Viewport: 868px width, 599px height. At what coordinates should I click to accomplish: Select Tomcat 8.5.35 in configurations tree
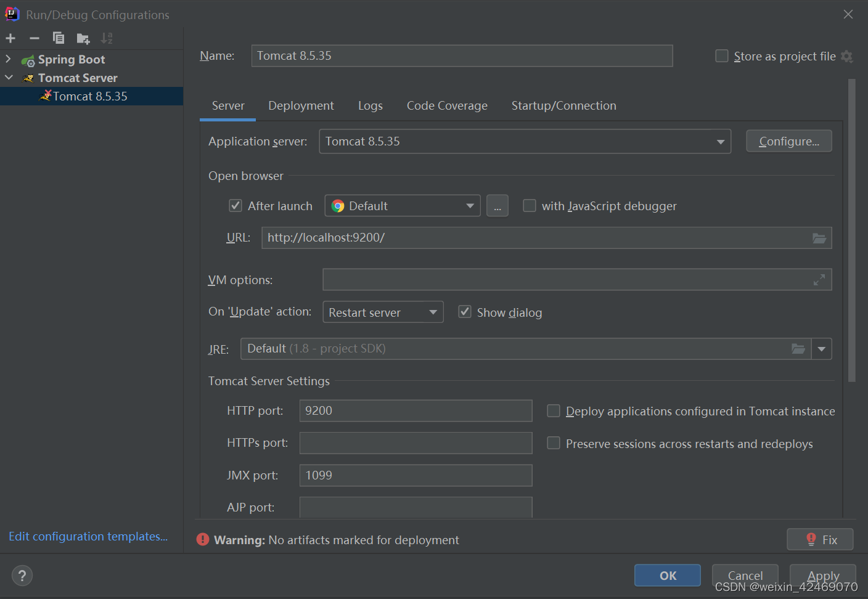[x=91, y=96]
